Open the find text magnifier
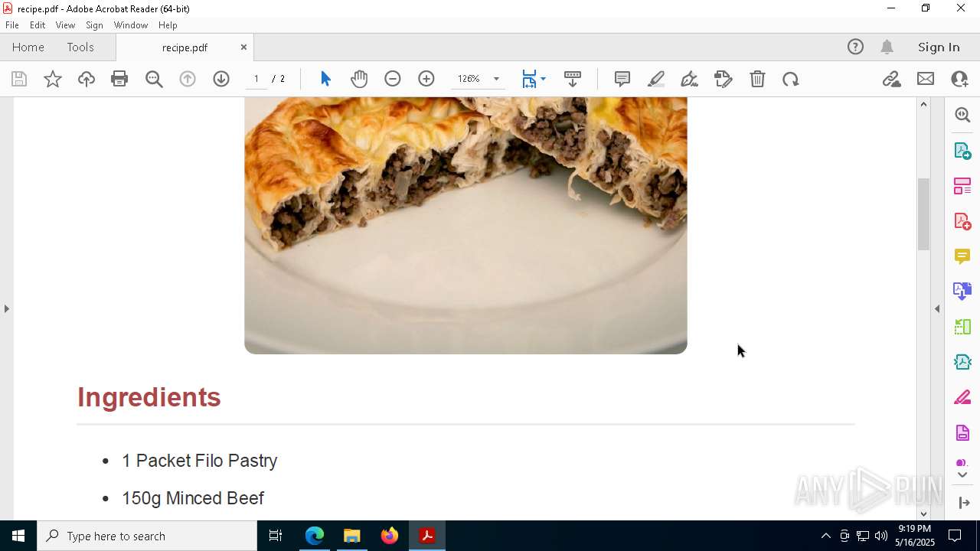The height and width of the screenshot is (551, 980). 154,79
